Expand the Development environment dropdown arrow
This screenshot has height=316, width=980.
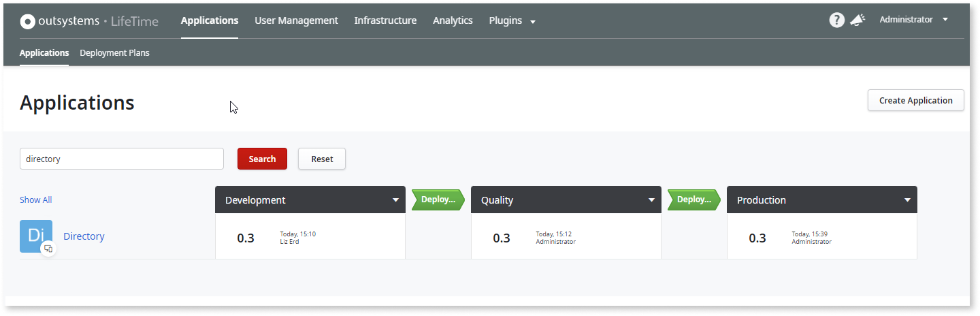[395, 200]
